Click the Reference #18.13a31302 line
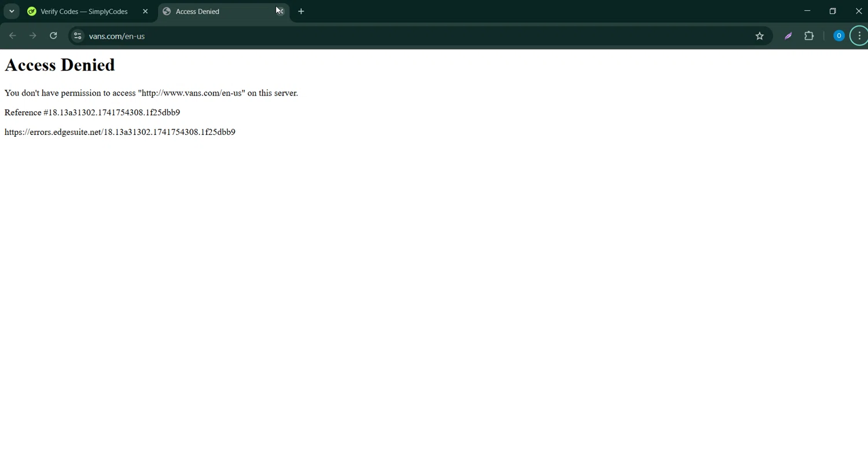Screen dimensions: 868x468 [x=92, y=112]
